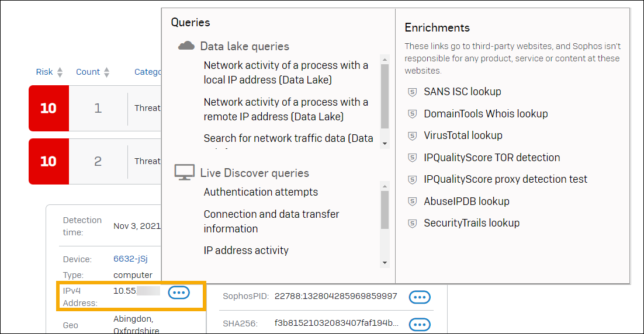
Task: Select the first risk 10 detection row
Action: pyautogui.click(x=95, y=108)
